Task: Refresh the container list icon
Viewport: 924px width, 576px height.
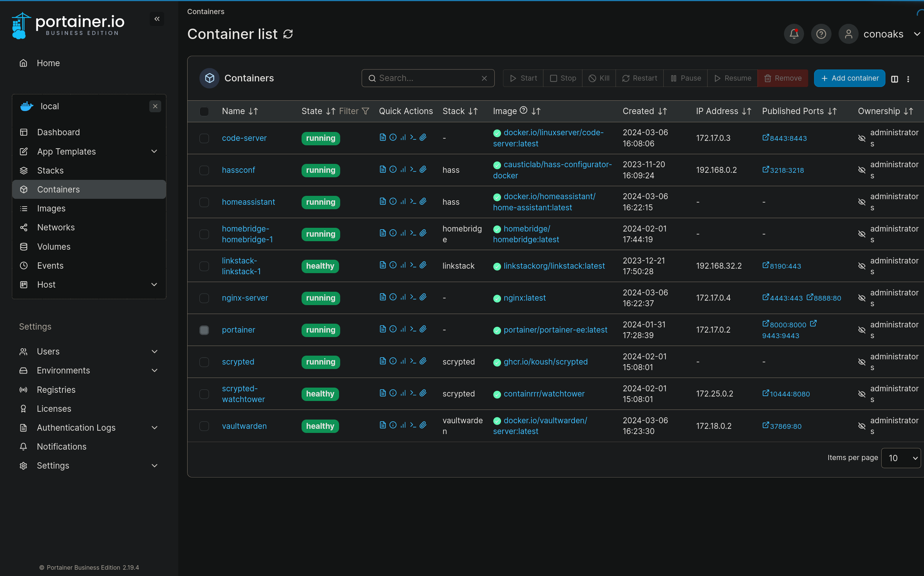Action: [288, 34]
